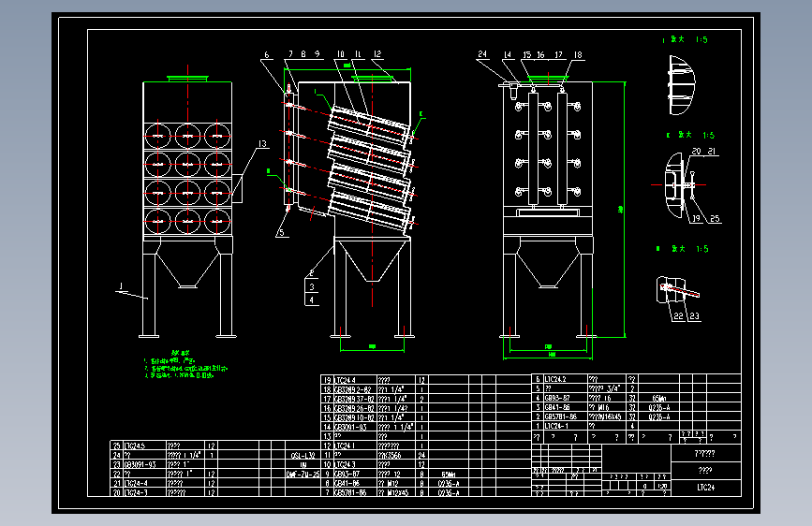Select the LTC24-4 cell in parts list row 21
This screenshot has height=526, width=812.
[x=144, y=483]
